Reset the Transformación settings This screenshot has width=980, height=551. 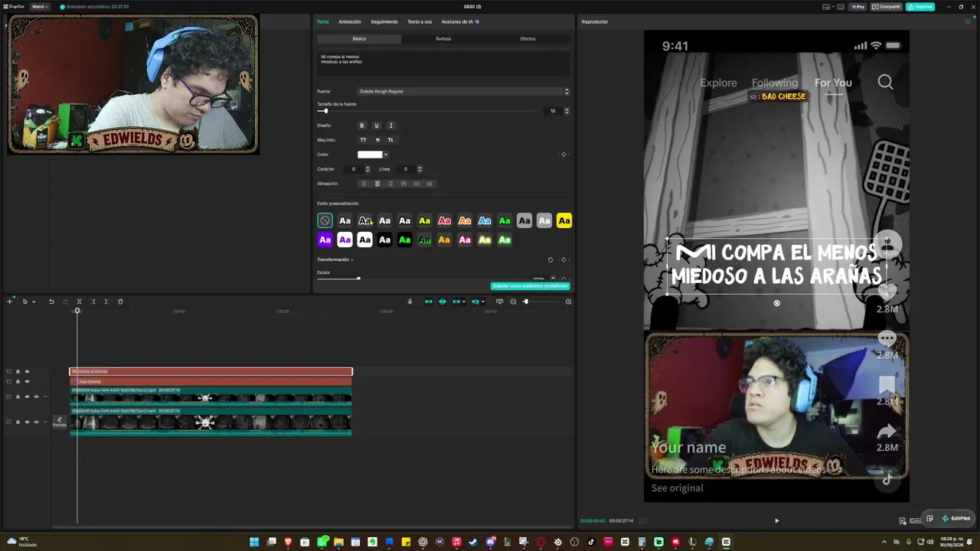[x=550, y=259]
